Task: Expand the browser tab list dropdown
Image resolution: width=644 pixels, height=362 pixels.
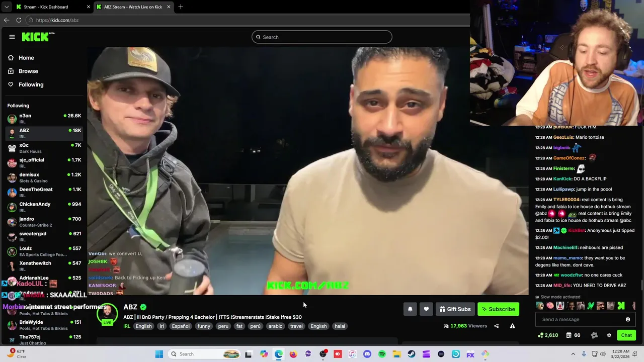Action: click(x=6, y=7)
